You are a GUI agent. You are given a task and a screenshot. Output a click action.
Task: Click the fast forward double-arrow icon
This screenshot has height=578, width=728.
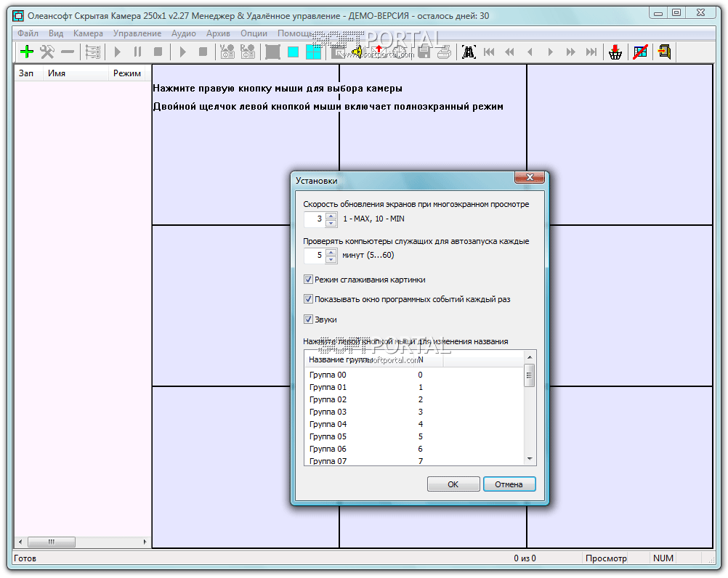[570, 52]
